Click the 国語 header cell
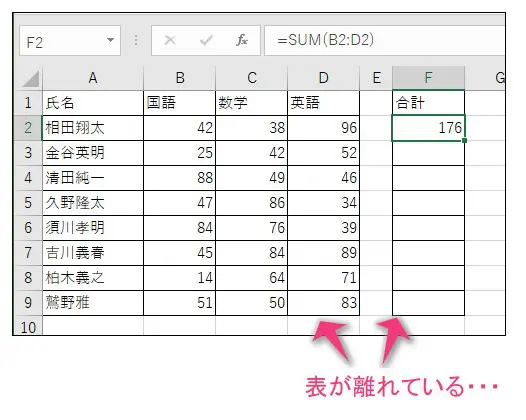 179,103
